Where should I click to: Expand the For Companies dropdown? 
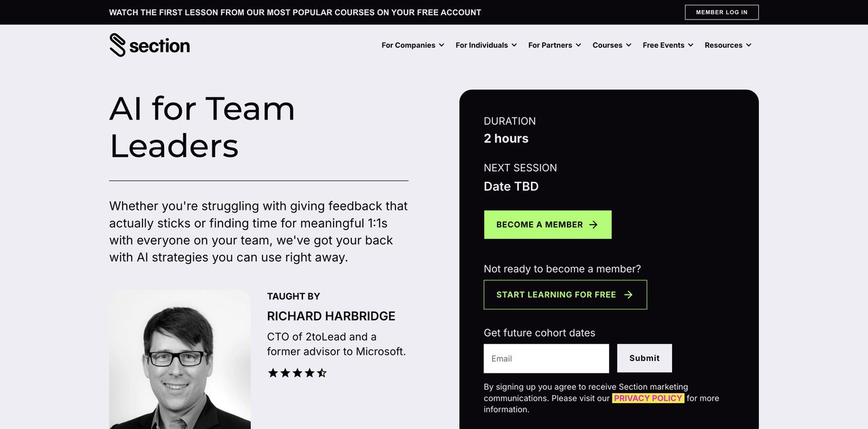(412, 45)
